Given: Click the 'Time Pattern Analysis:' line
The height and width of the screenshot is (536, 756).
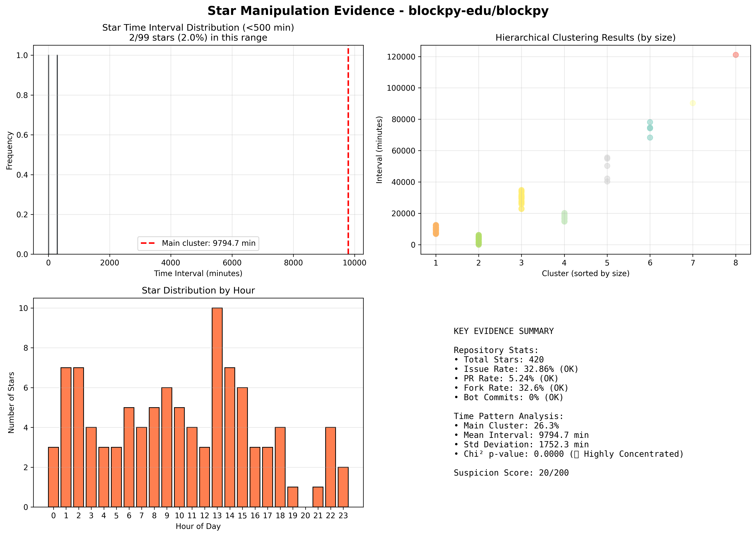Looking at the screenshot, I should [509, 416].
